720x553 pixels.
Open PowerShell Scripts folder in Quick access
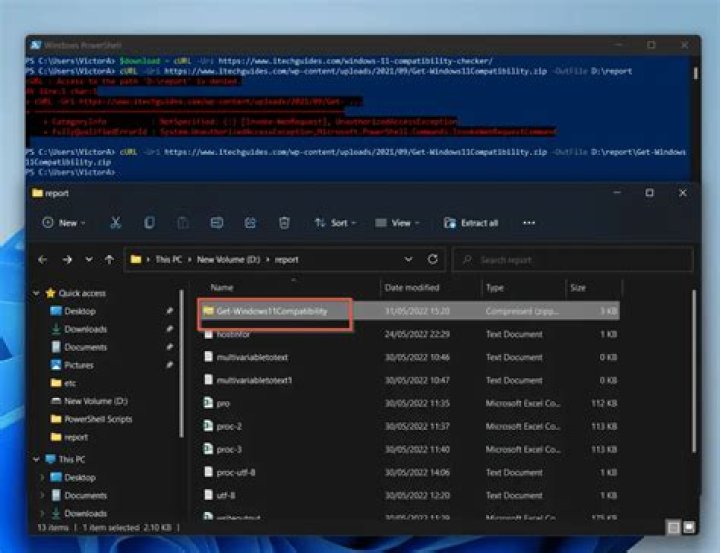pos(98,419)
